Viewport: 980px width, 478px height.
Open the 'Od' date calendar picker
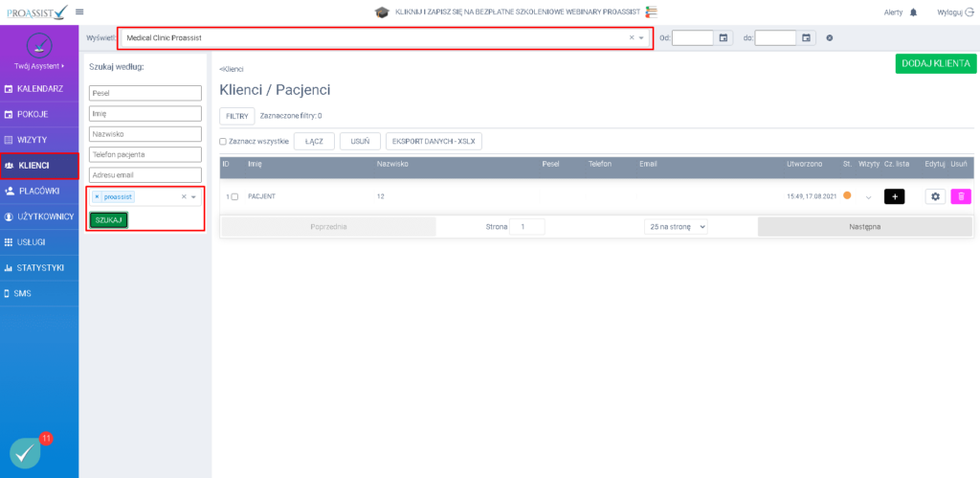(x=724, y=38)
